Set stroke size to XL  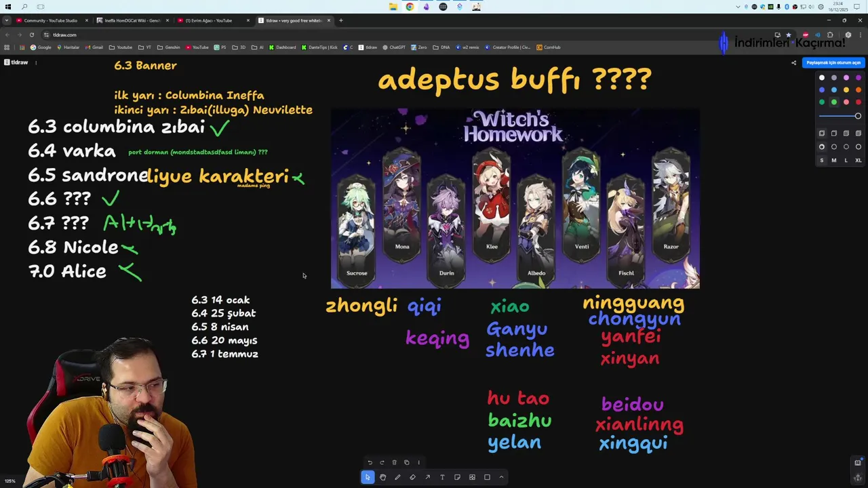859,161
